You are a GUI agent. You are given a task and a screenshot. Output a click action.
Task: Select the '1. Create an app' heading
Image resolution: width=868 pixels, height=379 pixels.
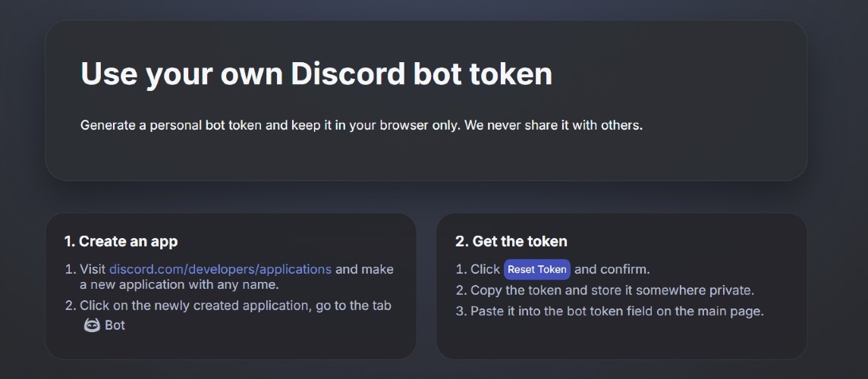pos(121,242)
